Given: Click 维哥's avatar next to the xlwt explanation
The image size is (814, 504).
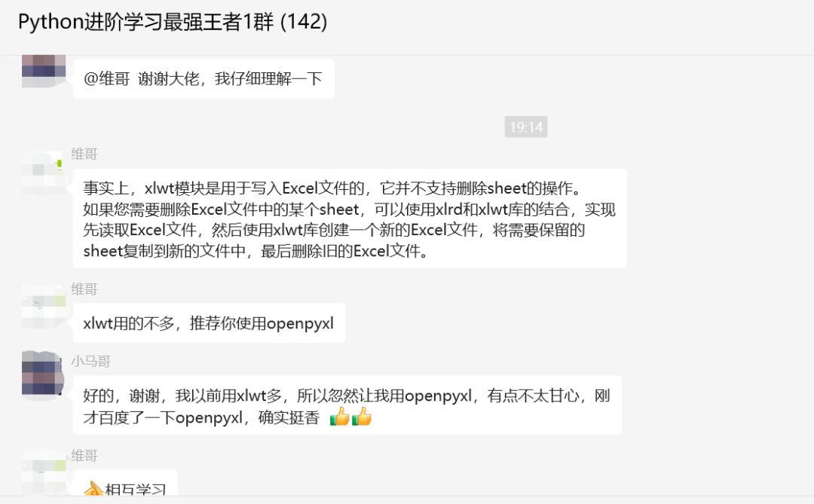Looking at the screenshot, I should pos(44,173).
